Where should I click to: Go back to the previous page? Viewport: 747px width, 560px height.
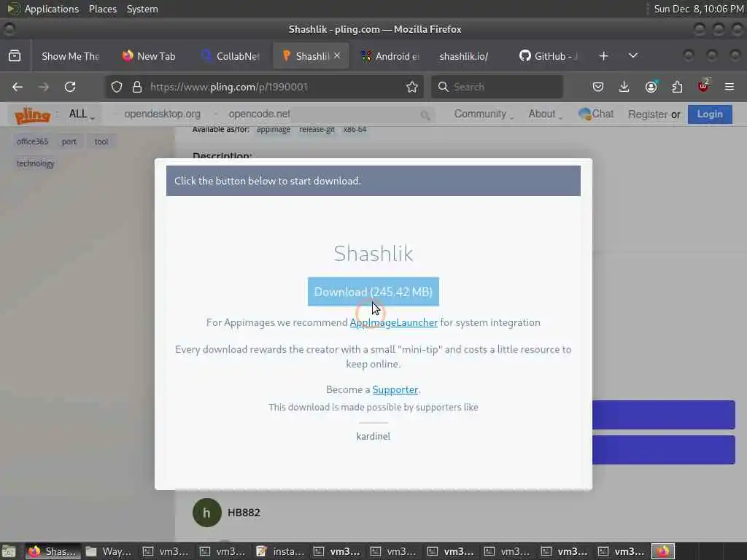tap(18, 87)
